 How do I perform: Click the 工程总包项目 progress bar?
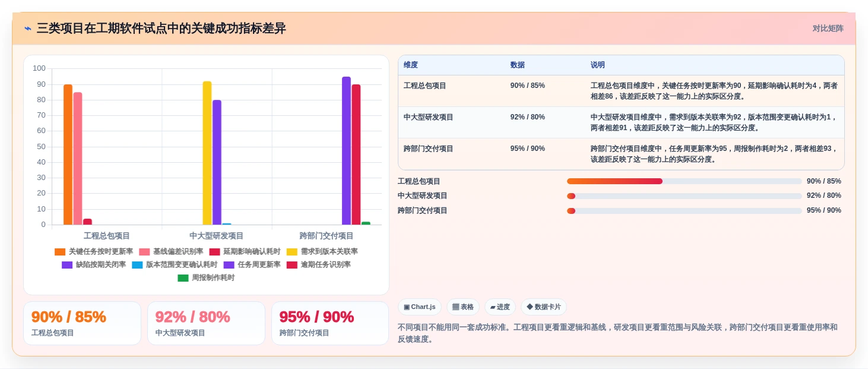pos(684,181)
